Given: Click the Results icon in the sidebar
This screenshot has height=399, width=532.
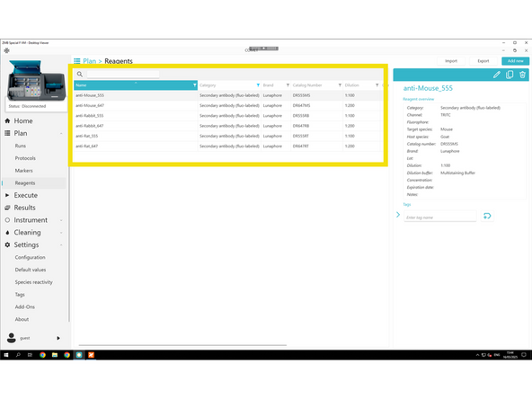Looking at the screenshot, I should tap(7, 208).
